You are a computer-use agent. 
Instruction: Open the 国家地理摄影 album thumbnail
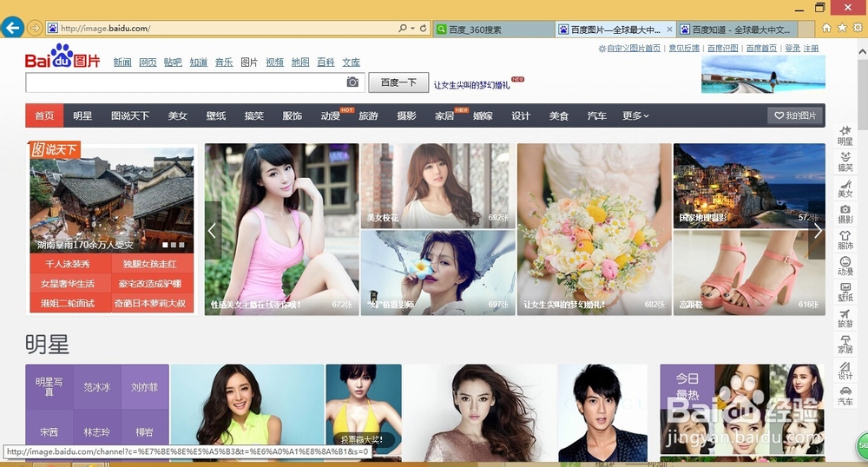point(749,186)
